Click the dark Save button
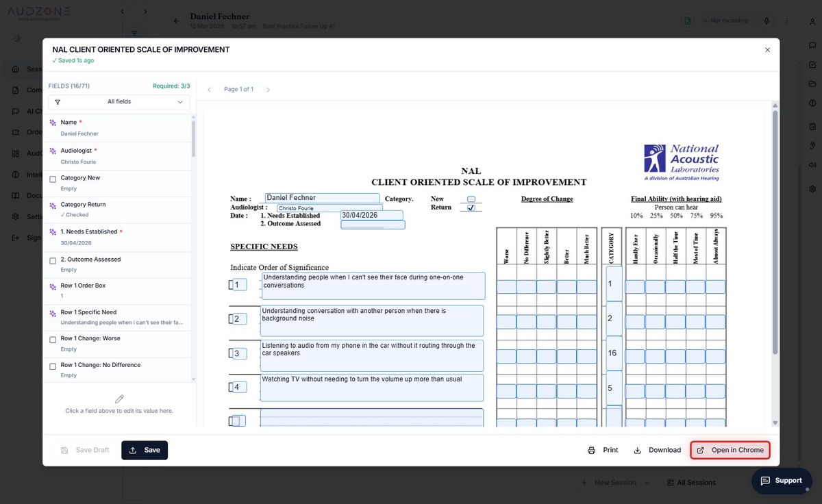The width and height of the screenshot is (822, 504). click(x=145, y=450)
